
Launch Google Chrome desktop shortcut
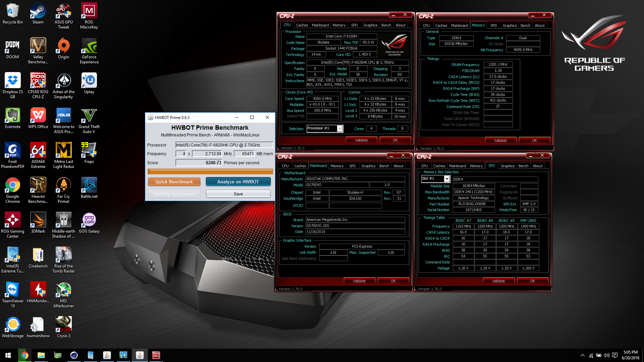13,190
